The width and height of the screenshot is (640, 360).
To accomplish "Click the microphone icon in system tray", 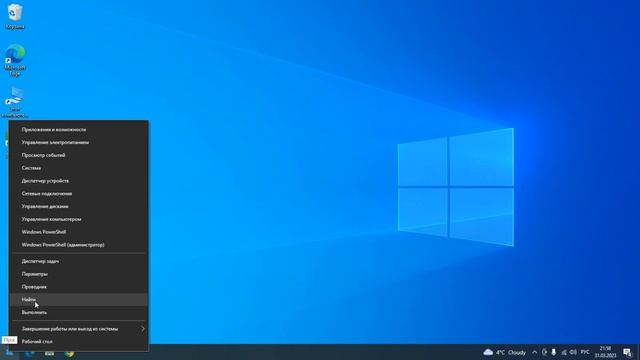I will (553, 352).
